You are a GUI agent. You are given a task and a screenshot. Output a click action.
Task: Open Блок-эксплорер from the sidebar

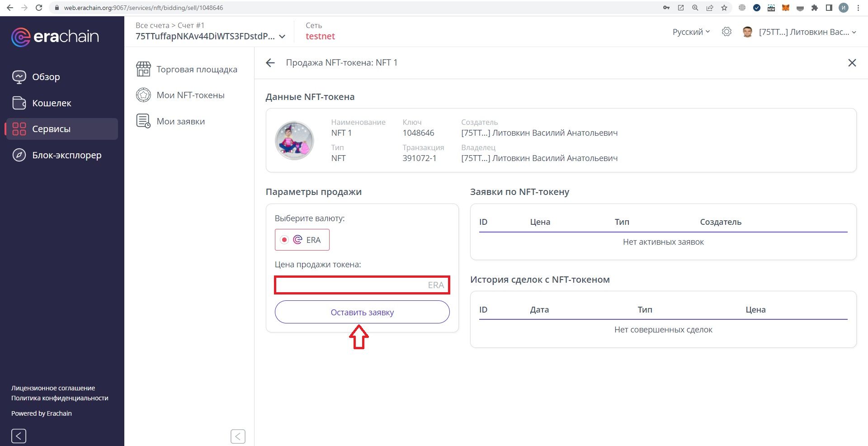click(66, 155)
